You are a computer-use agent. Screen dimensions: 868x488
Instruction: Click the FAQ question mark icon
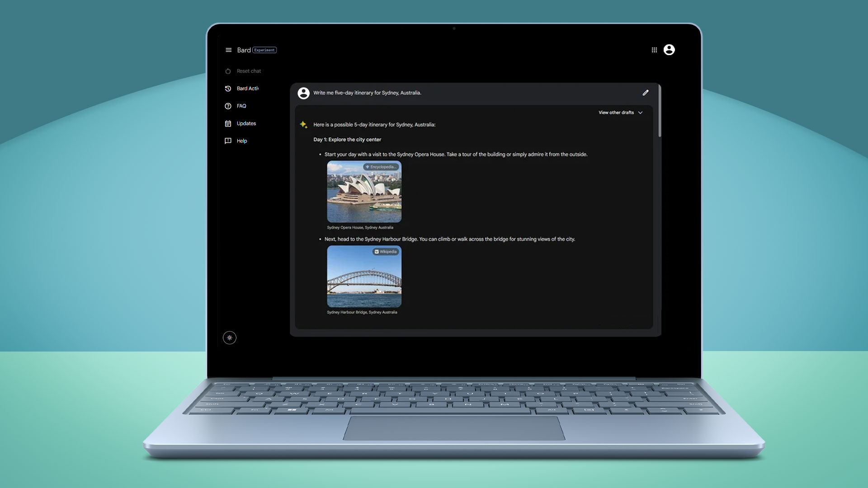point(228,106)
